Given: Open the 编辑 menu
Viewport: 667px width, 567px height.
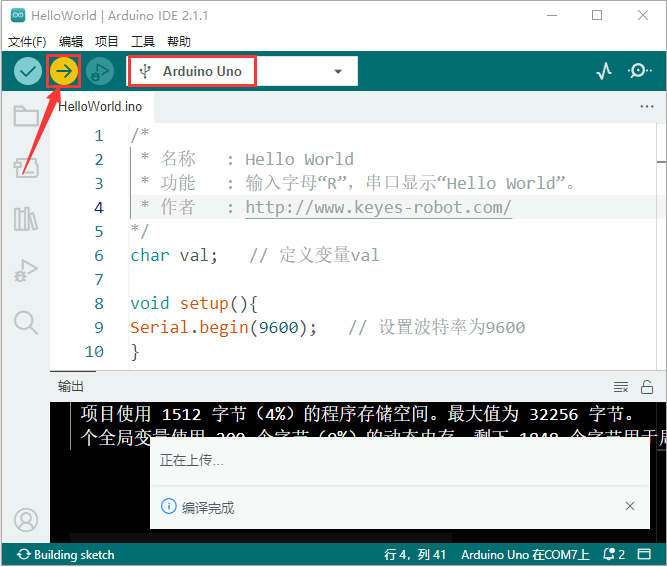Looking at the screenshot, I should tap(71, 42).
